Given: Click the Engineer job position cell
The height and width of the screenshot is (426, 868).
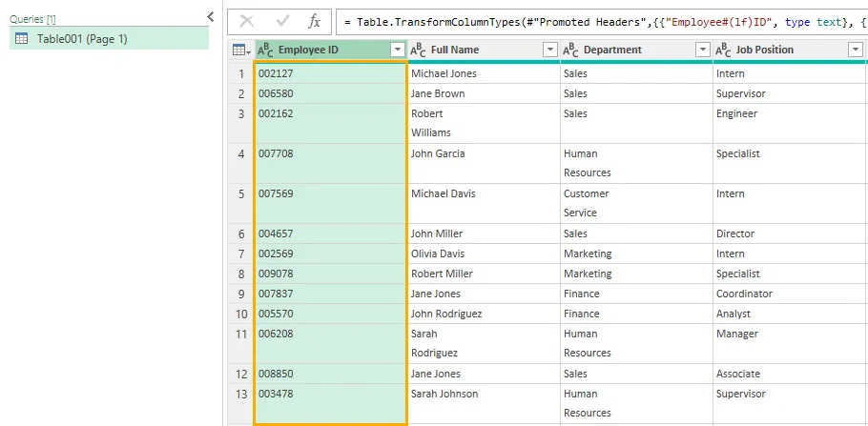Looking at the screenshot, I should pos(790,123).
